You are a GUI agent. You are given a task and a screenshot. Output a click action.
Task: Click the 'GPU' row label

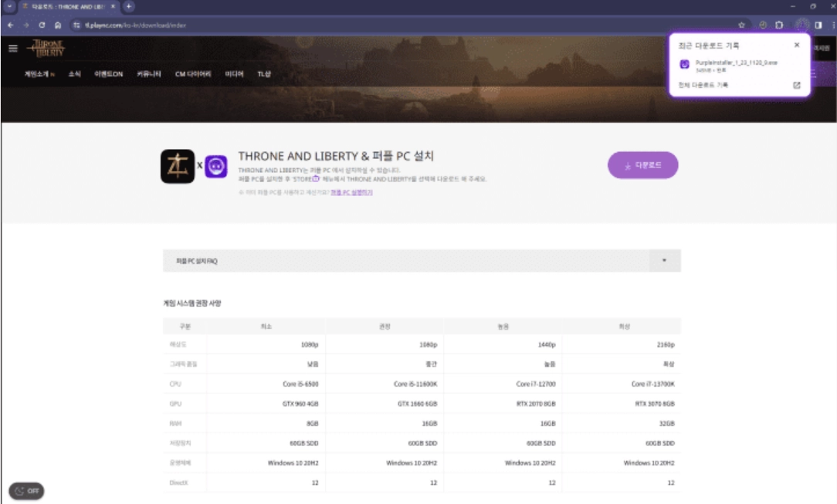click(175, 404)
